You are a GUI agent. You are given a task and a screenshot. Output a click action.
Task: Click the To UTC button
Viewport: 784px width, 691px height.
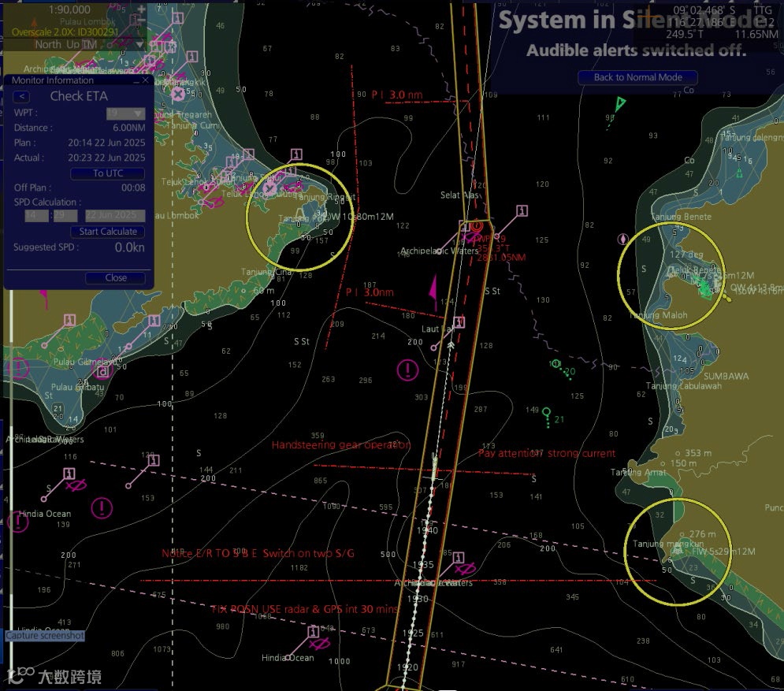107,173
